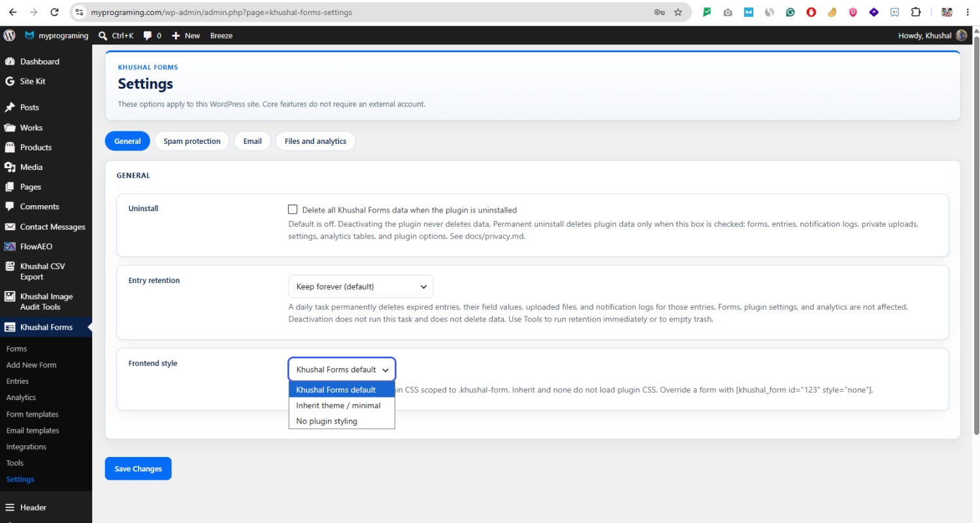Image resolution: width=980 pixels, height=523 pixels.
Task: Click the Comments bubble sidebar icon
Action: (x=10, y=207)
